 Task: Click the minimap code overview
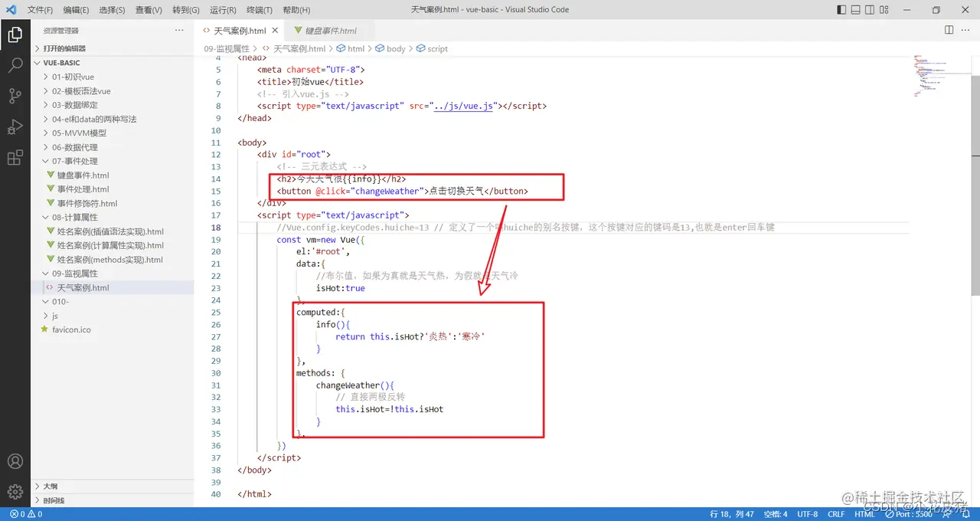[942, 76]
